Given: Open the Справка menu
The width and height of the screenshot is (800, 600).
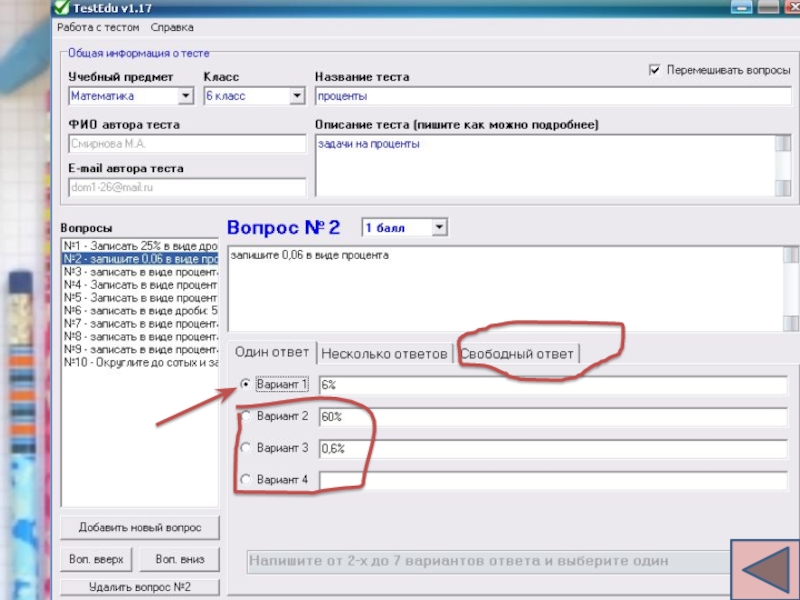Looking at the screenshot, I should point(172,27).
